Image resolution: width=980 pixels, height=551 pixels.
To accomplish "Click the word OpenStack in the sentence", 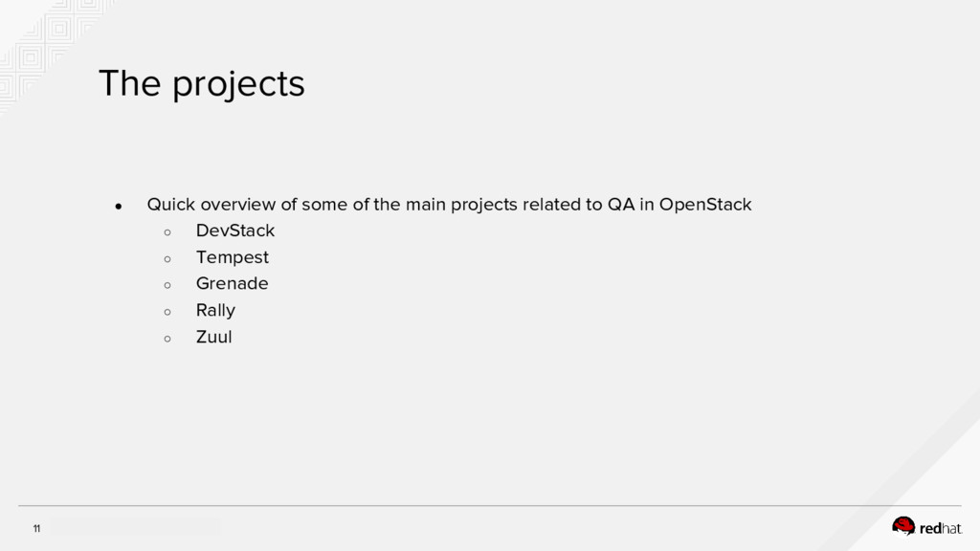I will click(x=705, y=205).
